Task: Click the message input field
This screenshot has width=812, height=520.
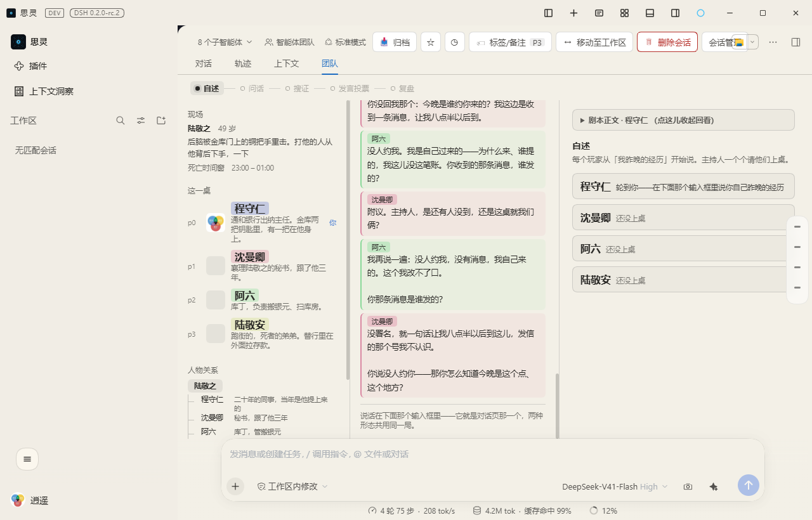Action: pyautogui.click(x=492, y=454)
